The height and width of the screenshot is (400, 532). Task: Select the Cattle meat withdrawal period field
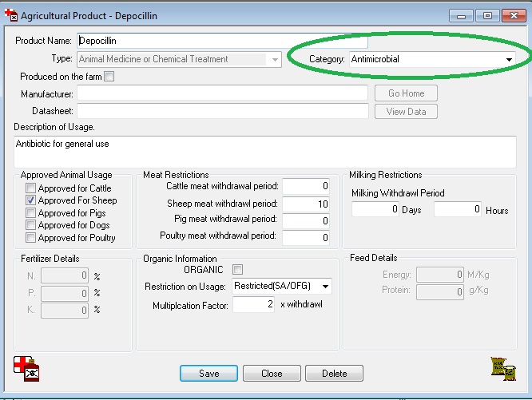[305, 186]
